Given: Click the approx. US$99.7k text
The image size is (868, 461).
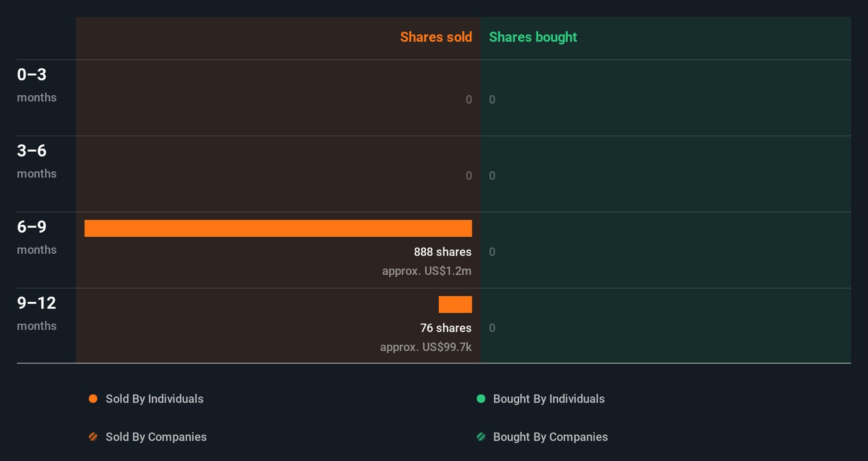Looking at the screenshot, I should [x=426, y=347].
